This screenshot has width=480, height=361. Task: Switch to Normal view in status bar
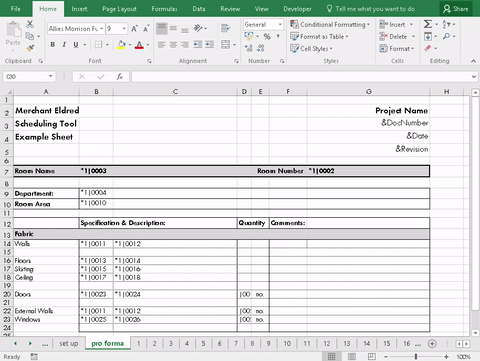pyautogui.click(x=331, y=356)
